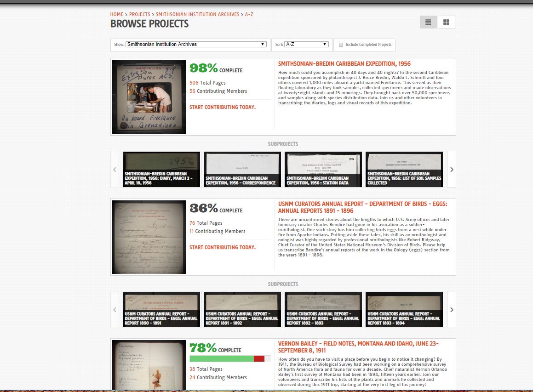Viewport: 533px width, 392px height.
Task: Open USNM Curators Annual Report project title
Action: pyautogui.click(x=363, y=207)
